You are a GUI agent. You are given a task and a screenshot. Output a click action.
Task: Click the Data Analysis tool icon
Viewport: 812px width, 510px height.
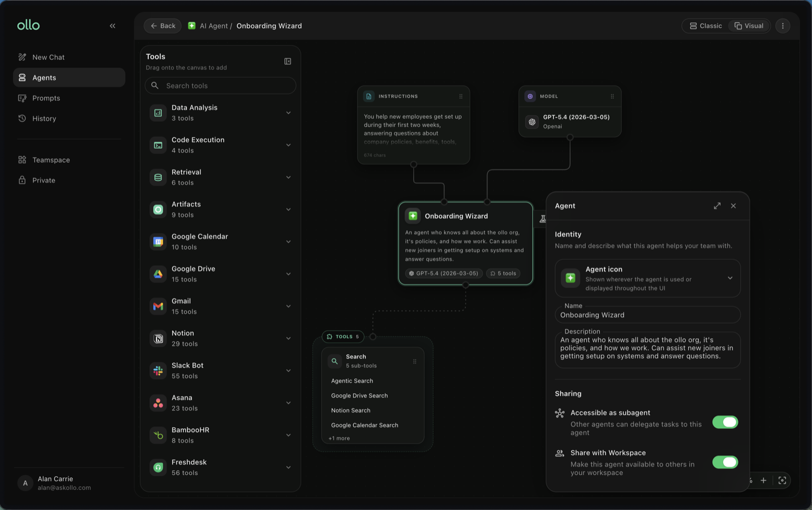tap(158, 113)
